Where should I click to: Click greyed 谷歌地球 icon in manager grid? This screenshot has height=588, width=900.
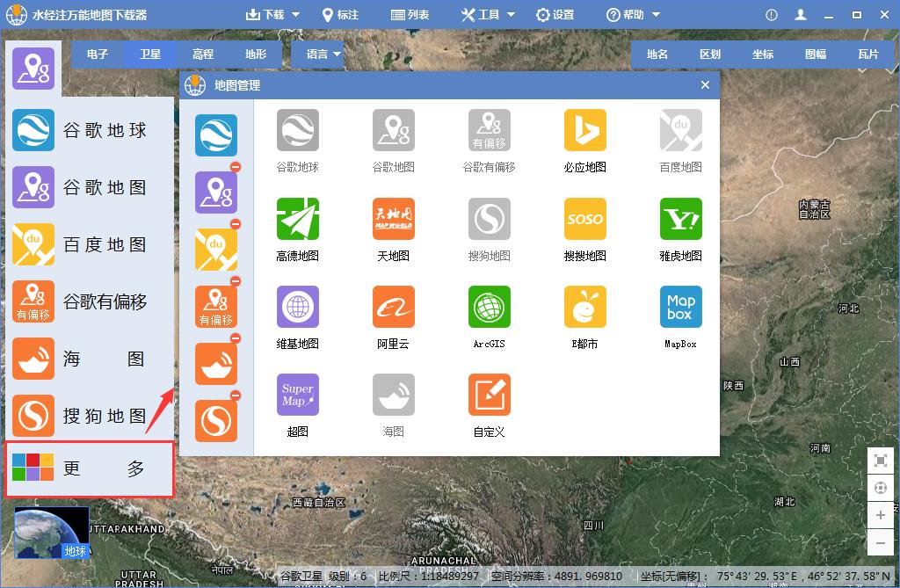(297, 130)
